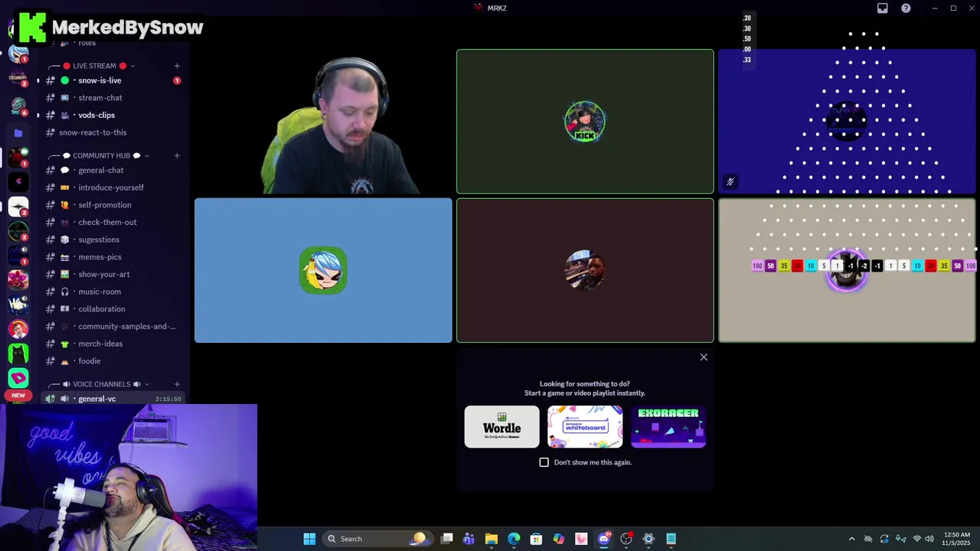Select the webcam tile of man in headphones
This screenshot has width=980, height=551.
click(323, 122)
